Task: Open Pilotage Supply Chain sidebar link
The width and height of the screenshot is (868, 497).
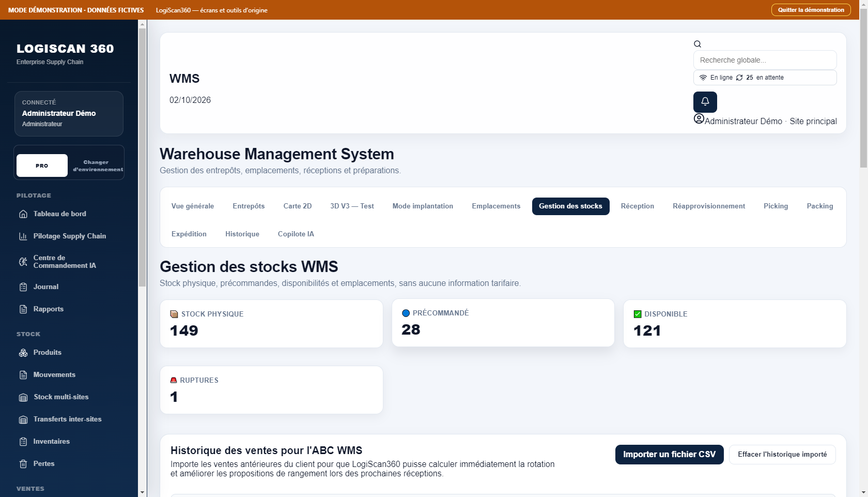Action: 69,236
